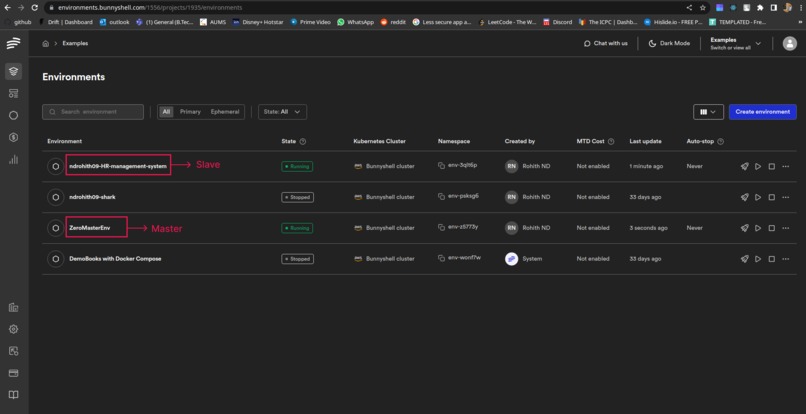Stop the ndrohith09-HR-management-system environment (square icon)
Screen dimensions: 806x414
[772, 167]
